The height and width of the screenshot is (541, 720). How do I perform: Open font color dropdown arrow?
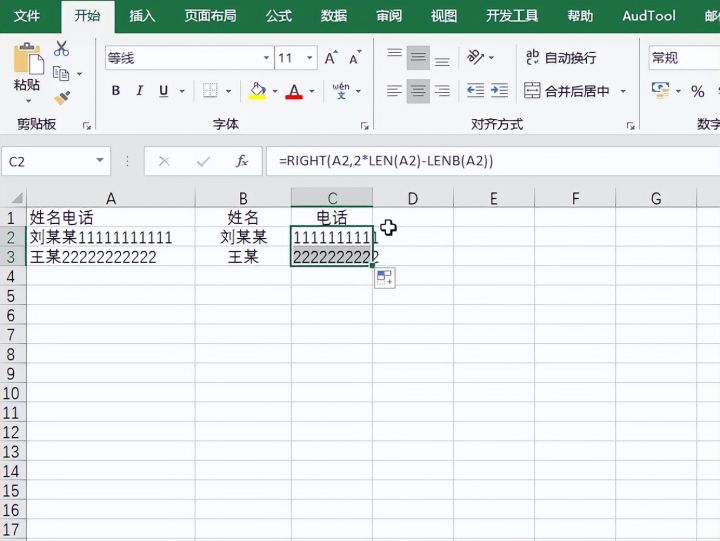311,91
